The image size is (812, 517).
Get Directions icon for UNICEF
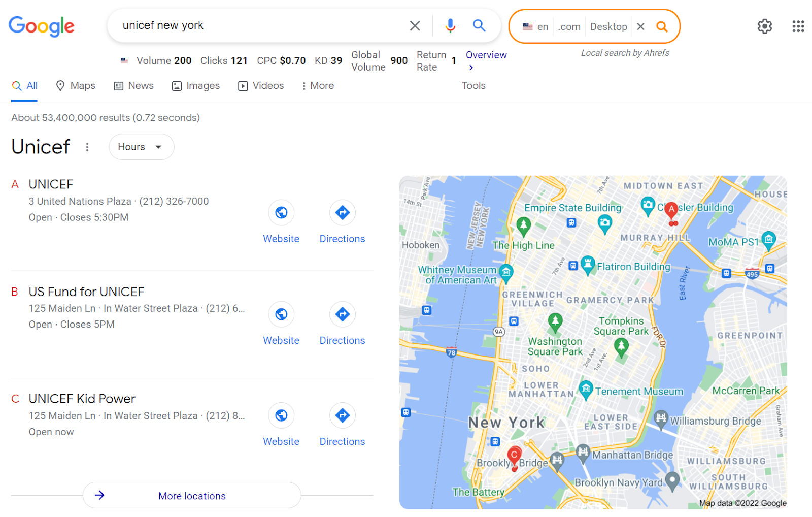coord(343,213)
